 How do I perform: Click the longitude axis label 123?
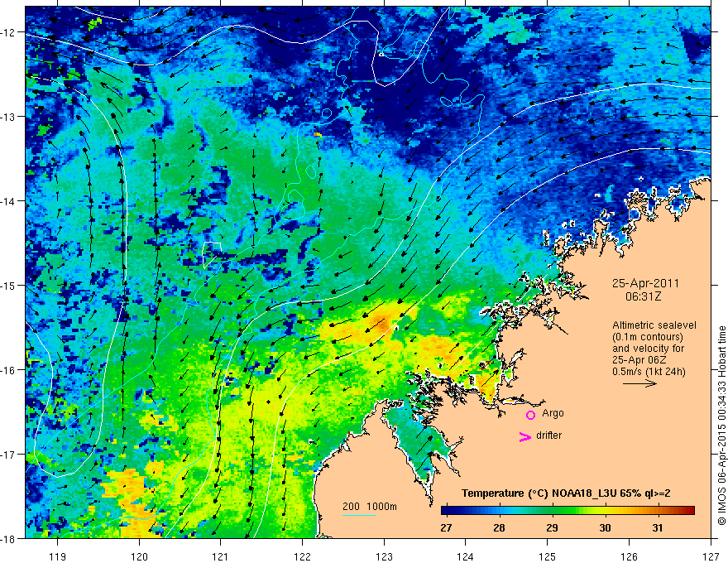pos(384,556)
